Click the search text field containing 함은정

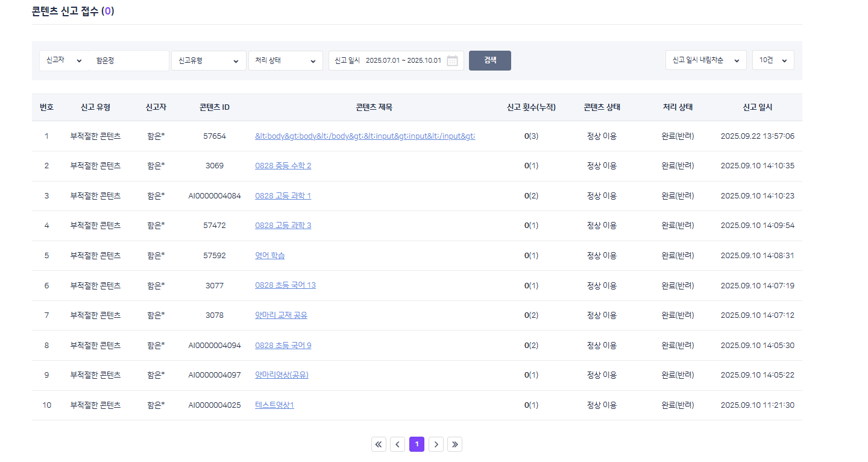(x=129, y=61)
